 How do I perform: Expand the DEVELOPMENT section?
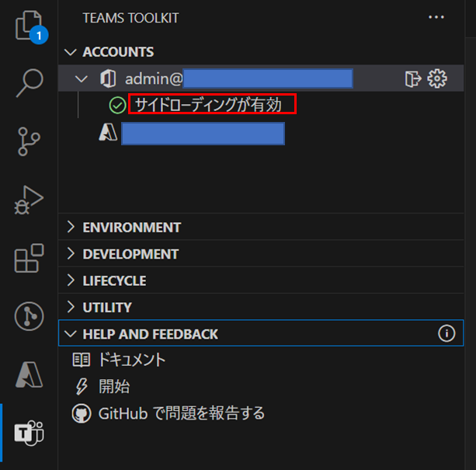71,253
